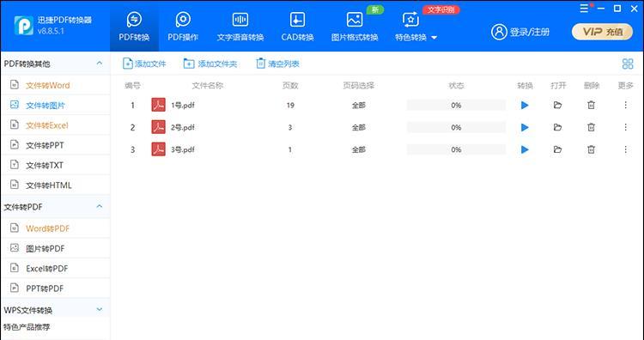Click the version text v8.8.5.1
This screenshot has height=340, width=644.
coord(51,31)
